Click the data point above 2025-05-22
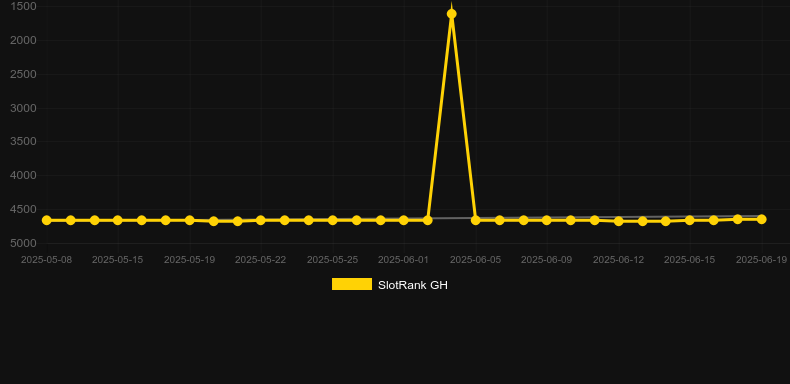This screenshot has width=790, height=384. click(x=260, y=220)
